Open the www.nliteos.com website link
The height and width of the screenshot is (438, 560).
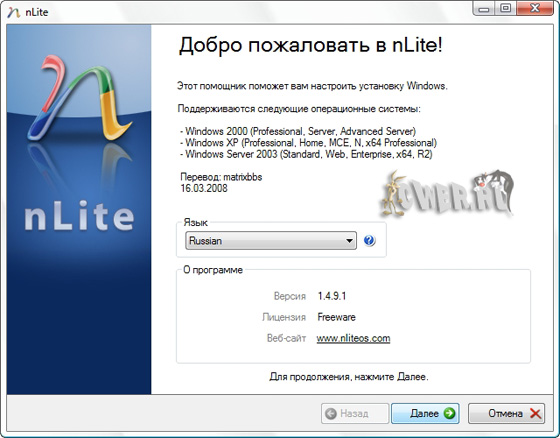(353, 338)
